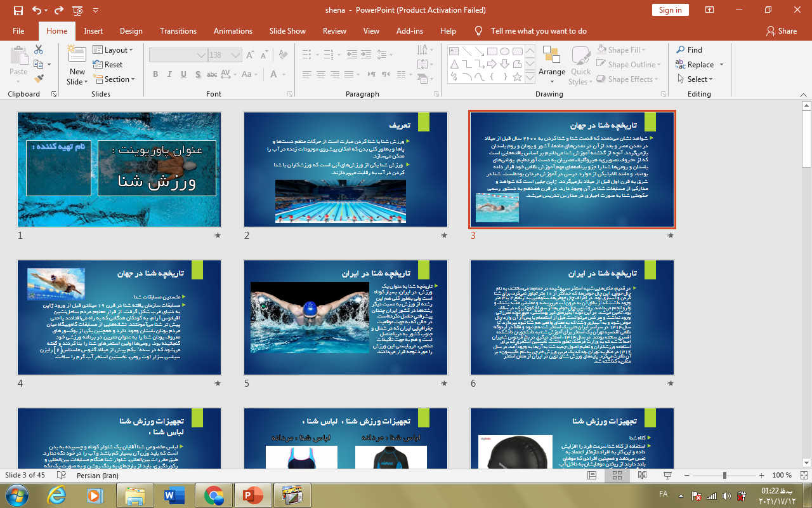
Task: Switch to Normal view in status bar
Action: [593, 476]
